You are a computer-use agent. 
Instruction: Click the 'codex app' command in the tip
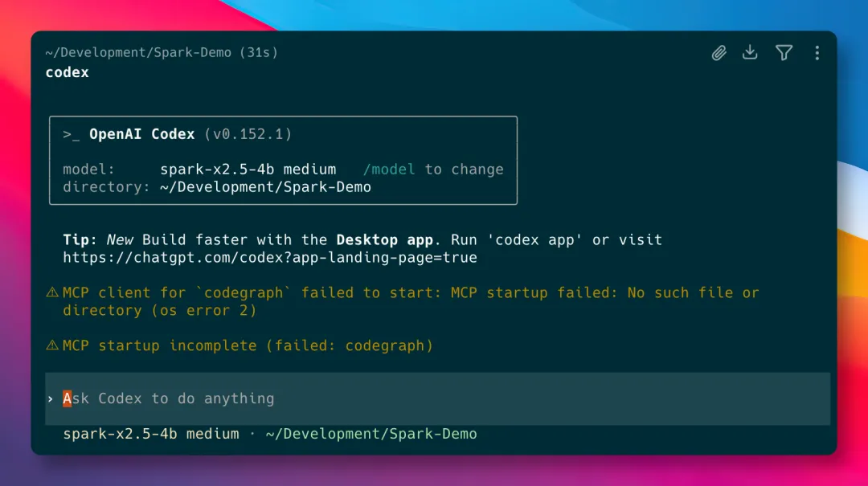tap(534, 239)
